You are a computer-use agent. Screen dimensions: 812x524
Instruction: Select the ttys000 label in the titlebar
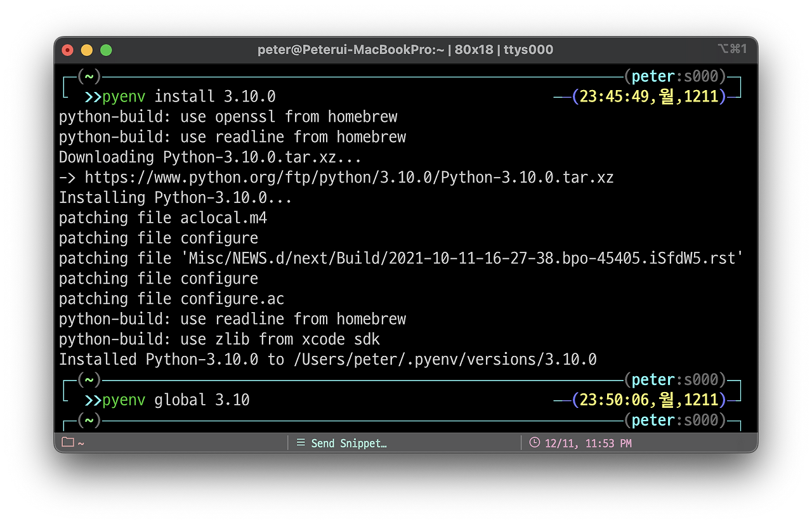(528, 49)
